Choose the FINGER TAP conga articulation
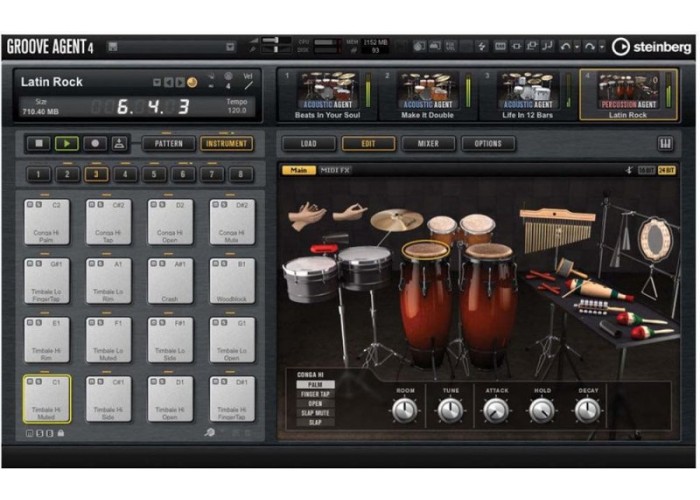This screenshot has width=700, height=500. 315,394
